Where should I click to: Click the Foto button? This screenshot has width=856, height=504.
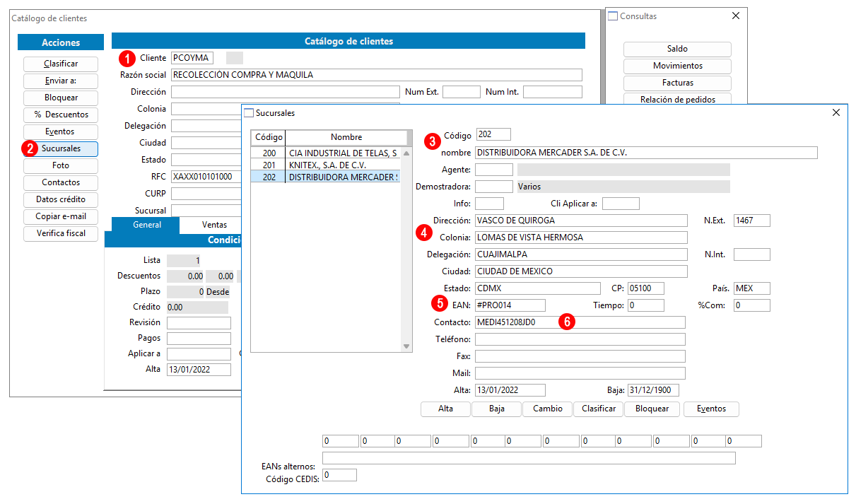[x=61, y=165]
